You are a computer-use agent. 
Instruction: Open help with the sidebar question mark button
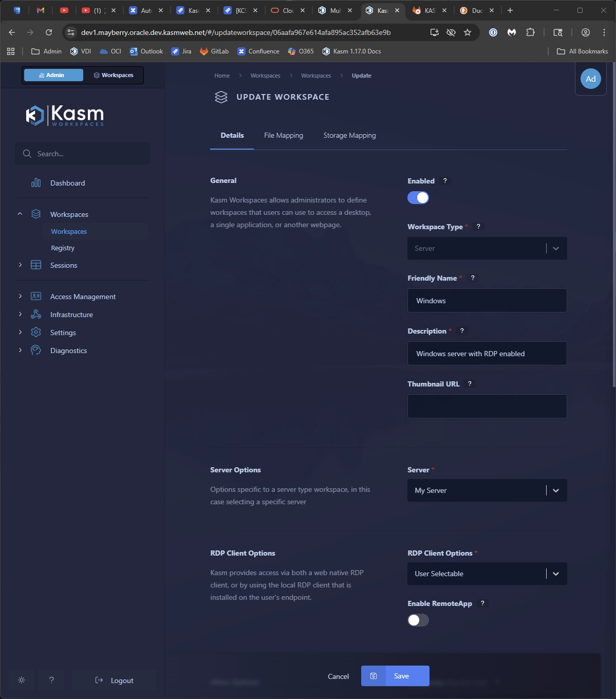pos(51,680)
